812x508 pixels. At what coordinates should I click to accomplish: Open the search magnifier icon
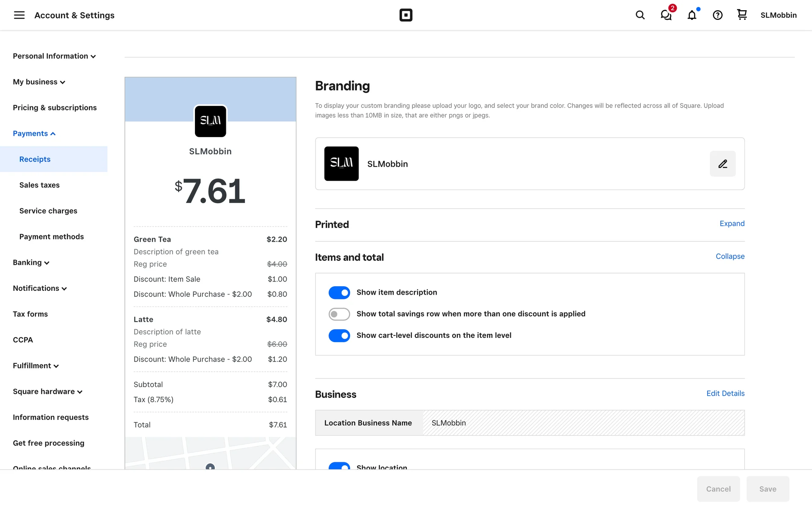pyautogui.click(x=640, y=15)
